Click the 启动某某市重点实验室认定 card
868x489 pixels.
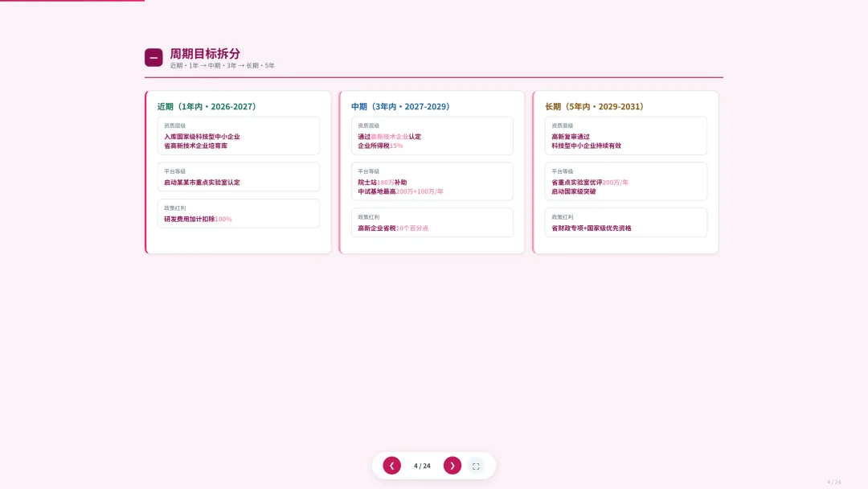pos(239,177)
